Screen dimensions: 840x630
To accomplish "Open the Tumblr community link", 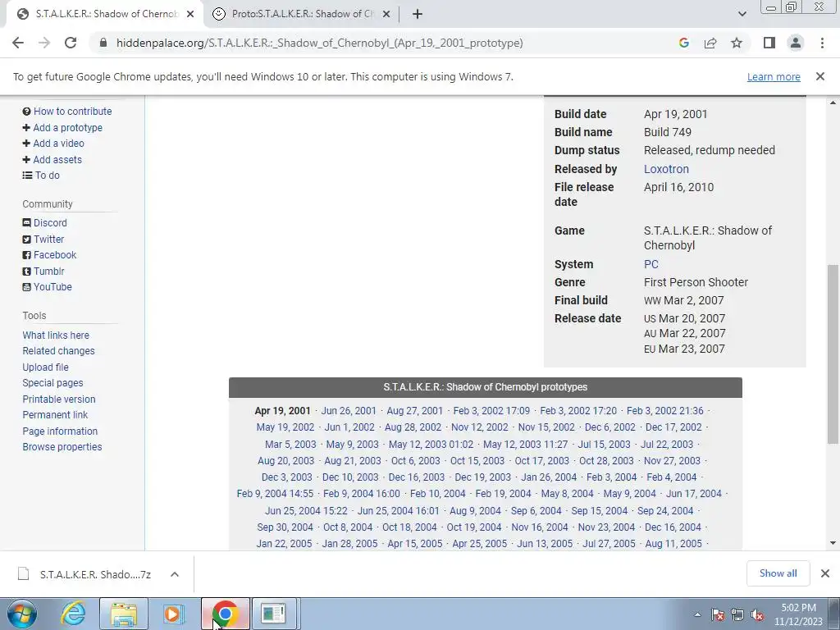I will click(48, 271).
